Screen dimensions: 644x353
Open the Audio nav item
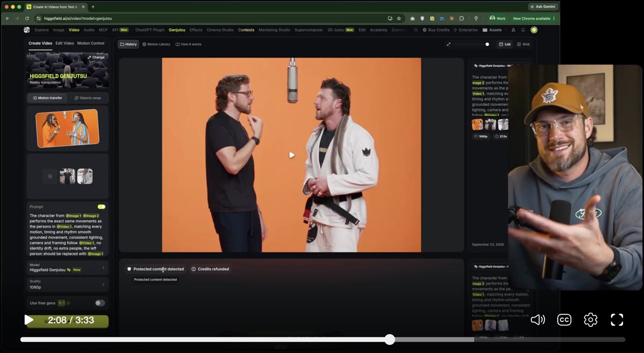pos(89,30)
